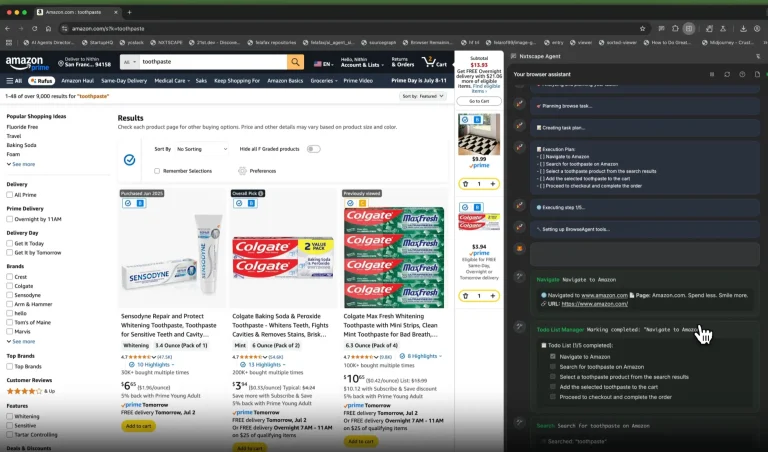This screenshot has height=452, width=768.
Task: Select Same-Day Delivery nav item
Action: [x=124, y=81]
